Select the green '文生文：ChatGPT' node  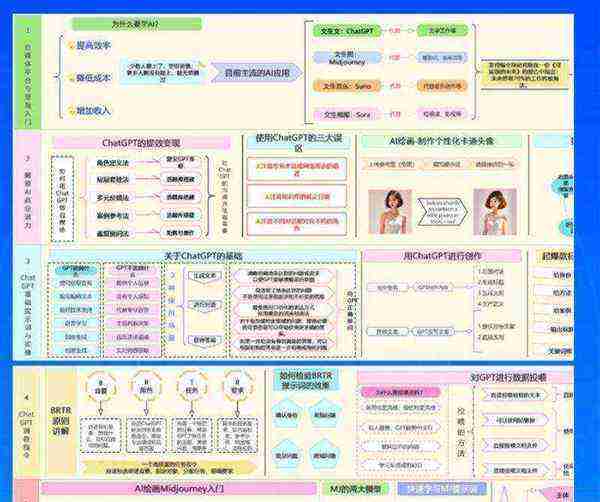click(x=347, y=31)
